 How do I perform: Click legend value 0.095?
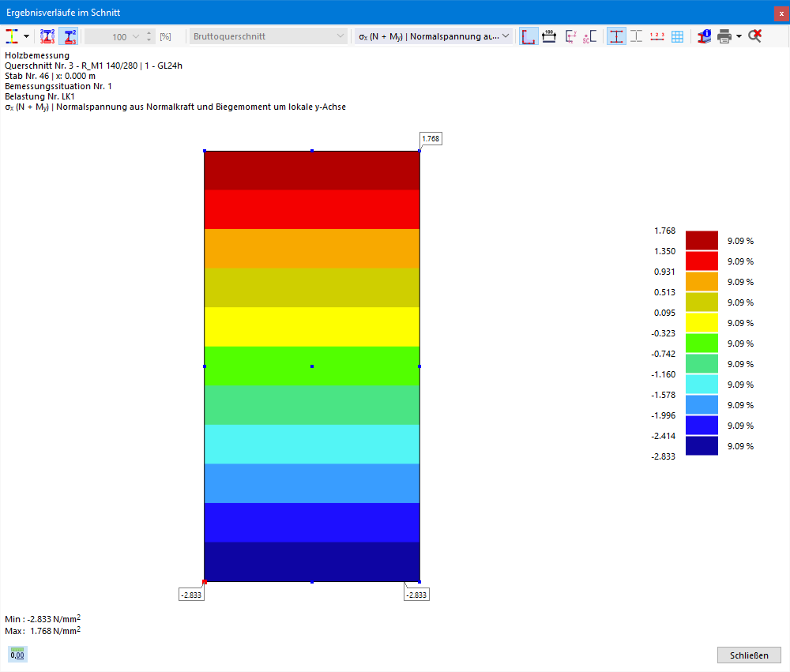click(x=664, y=313)
